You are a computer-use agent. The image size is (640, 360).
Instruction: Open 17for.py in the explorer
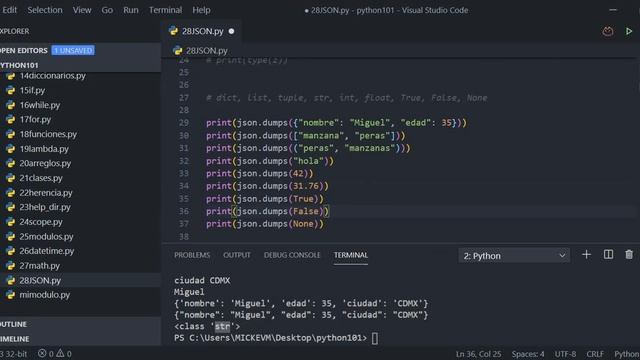[x=35, y=120]
